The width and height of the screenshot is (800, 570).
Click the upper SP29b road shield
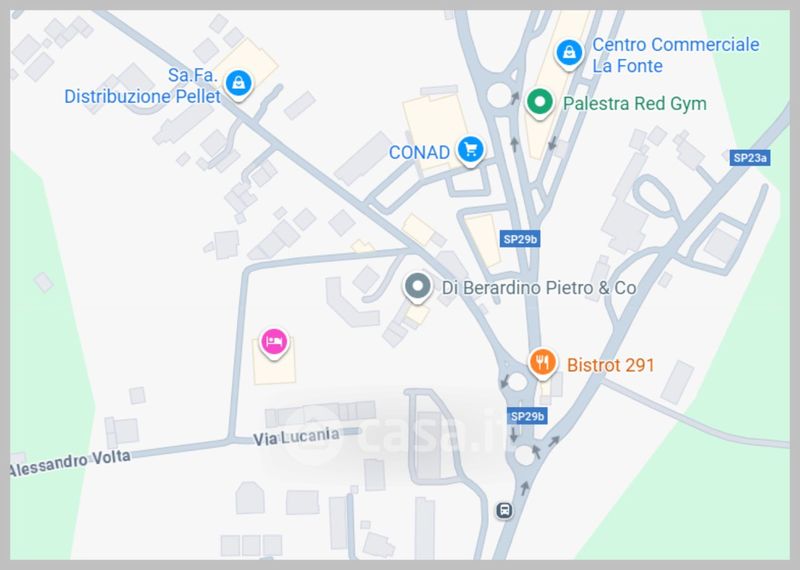coord(520,239)
